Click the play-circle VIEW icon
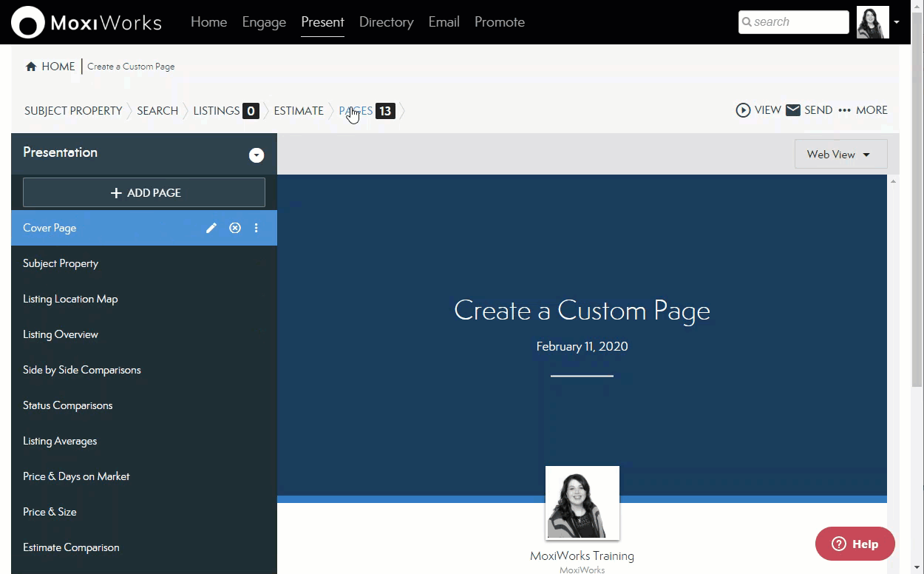This screenshot has width=924, height=574. click(x=743, y=110)
